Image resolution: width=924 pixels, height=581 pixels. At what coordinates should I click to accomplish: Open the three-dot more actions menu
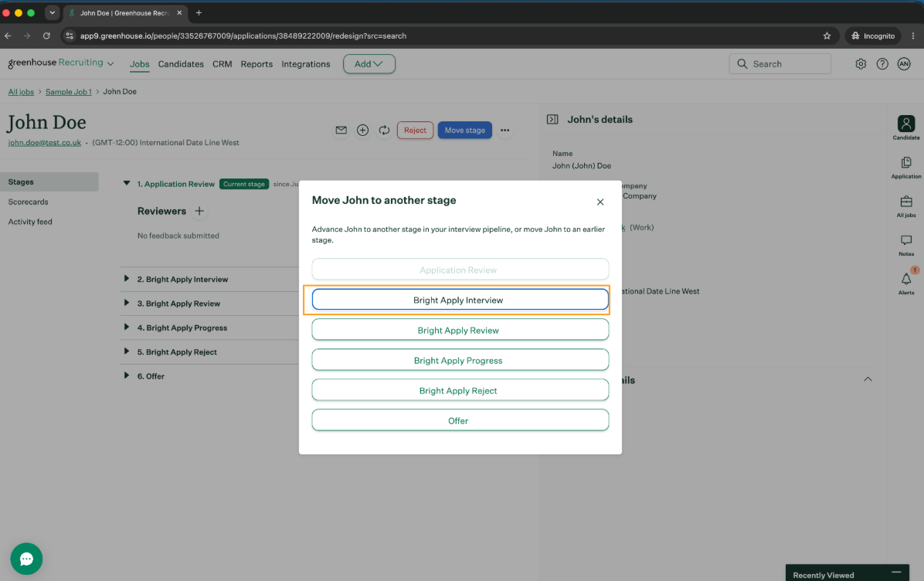point(505,131)
